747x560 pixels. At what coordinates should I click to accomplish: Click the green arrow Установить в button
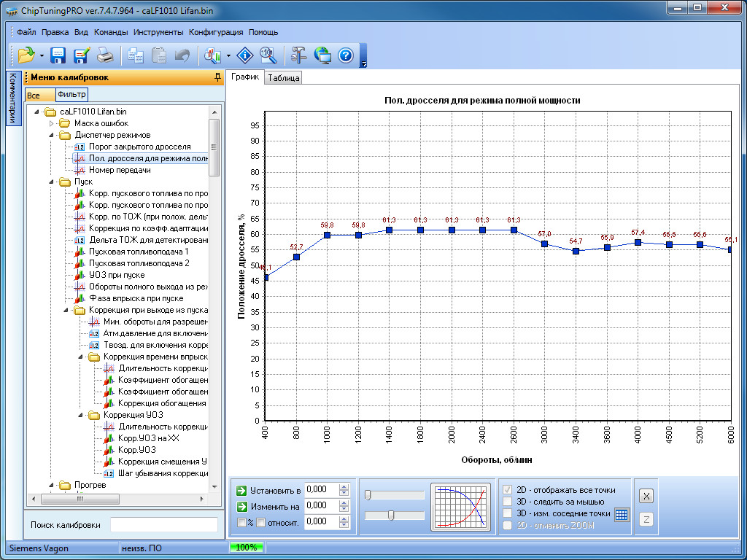coord(241,490)
